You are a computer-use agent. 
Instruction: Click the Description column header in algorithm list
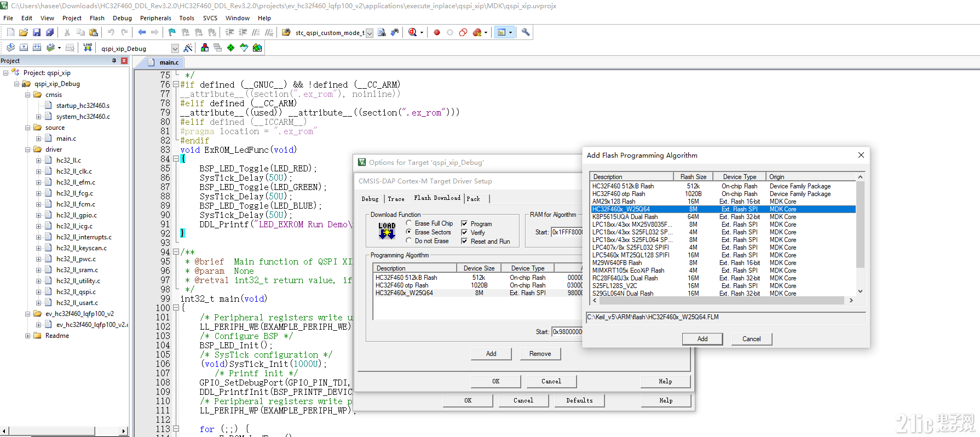pyautogui.click(x=632, y=177)
